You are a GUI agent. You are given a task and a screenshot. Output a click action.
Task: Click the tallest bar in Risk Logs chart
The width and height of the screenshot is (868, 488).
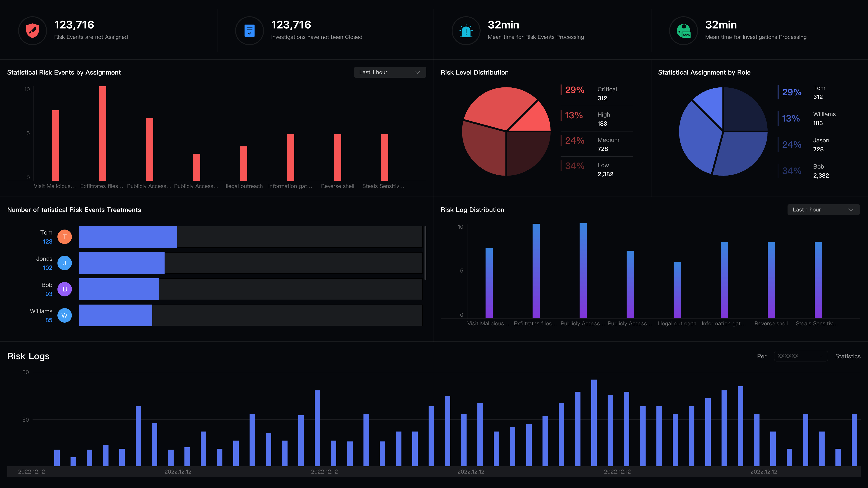[x=594, y=423]
